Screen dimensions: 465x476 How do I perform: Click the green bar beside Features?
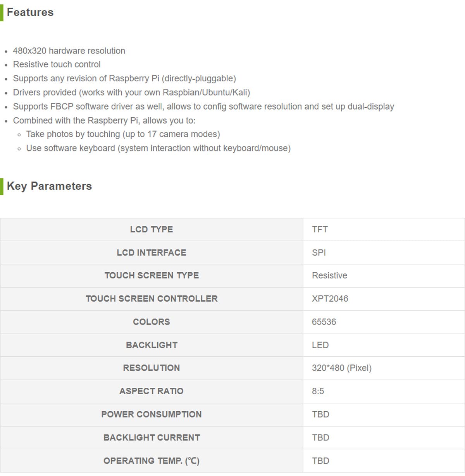2,12
